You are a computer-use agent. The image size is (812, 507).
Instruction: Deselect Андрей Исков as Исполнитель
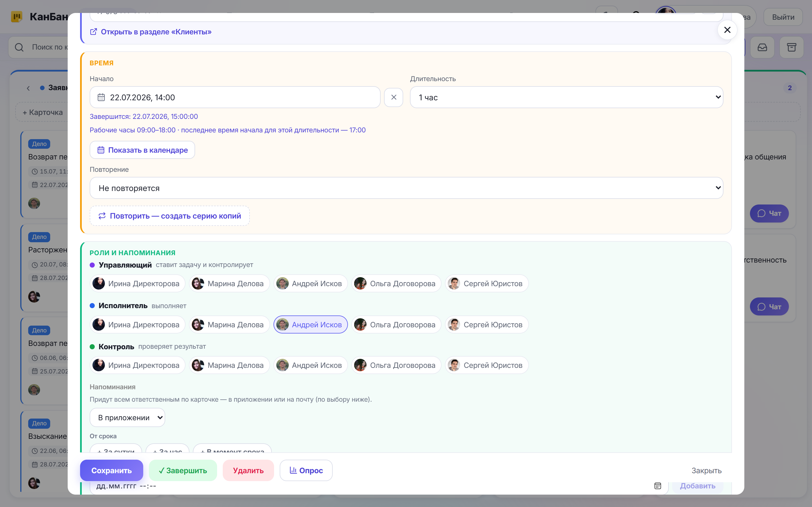pos(310,324)
